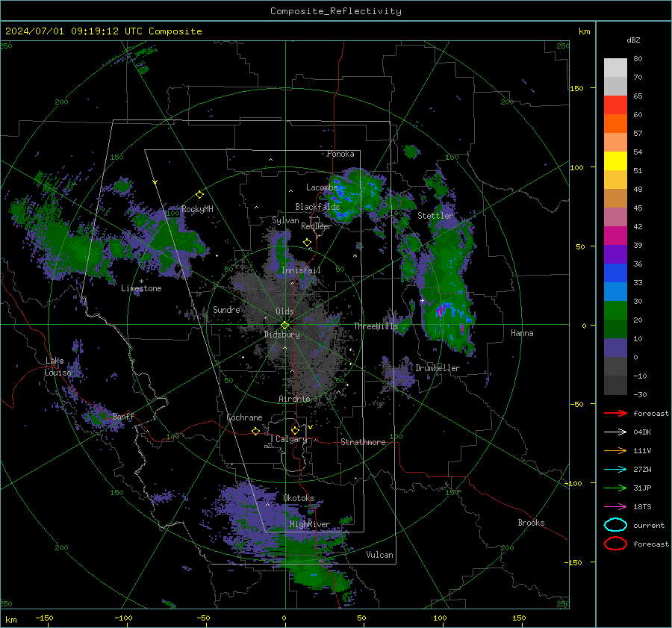The width and height of the screenshot is (672, 628).
Task: Click the Vulcan town label
Action: tap(379, 555)
